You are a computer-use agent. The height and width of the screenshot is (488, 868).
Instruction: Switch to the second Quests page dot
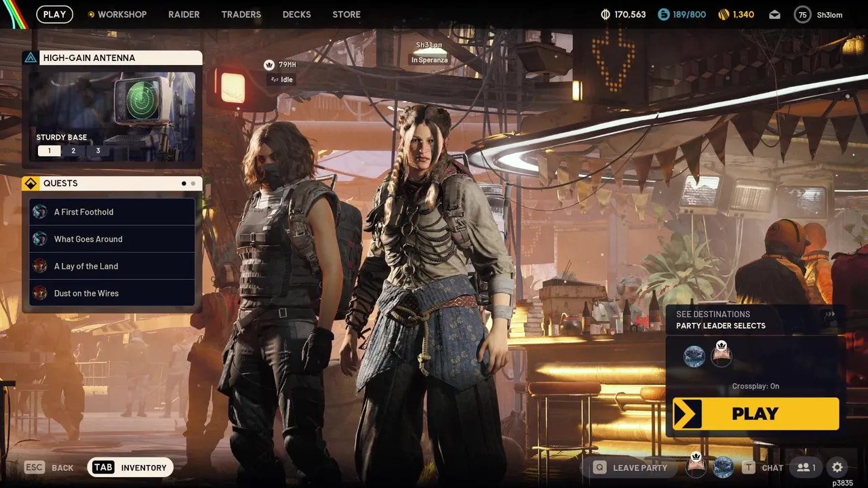tap(193, 183)
